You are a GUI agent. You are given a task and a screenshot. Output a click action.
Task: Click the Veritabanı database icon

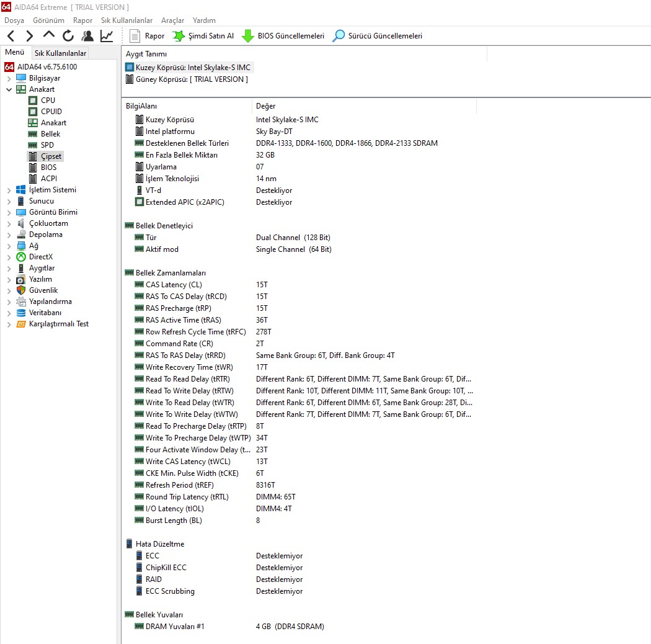20,313
